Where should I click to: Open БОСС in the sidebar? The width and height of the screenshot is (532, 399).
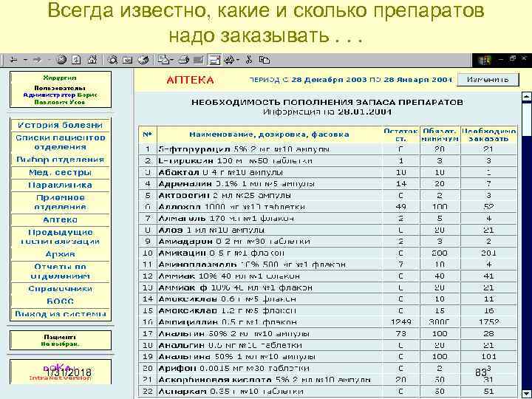click(x=60, y=301)
